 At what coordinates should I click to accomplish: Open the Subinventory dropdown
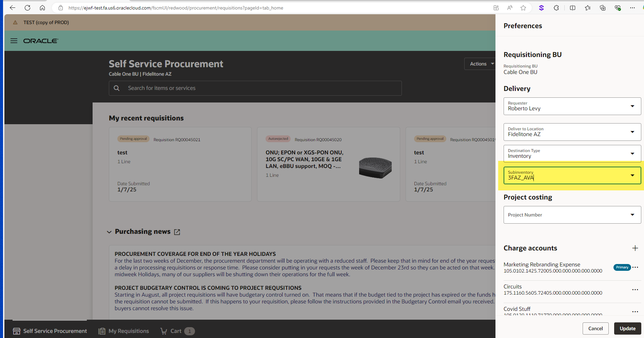tap(632, 175)
